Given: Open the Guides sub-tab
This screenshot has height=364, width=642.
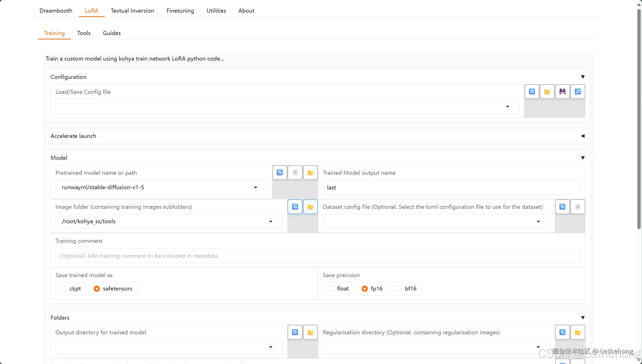Looking at the screenshot, I should (x=111, y=33).
